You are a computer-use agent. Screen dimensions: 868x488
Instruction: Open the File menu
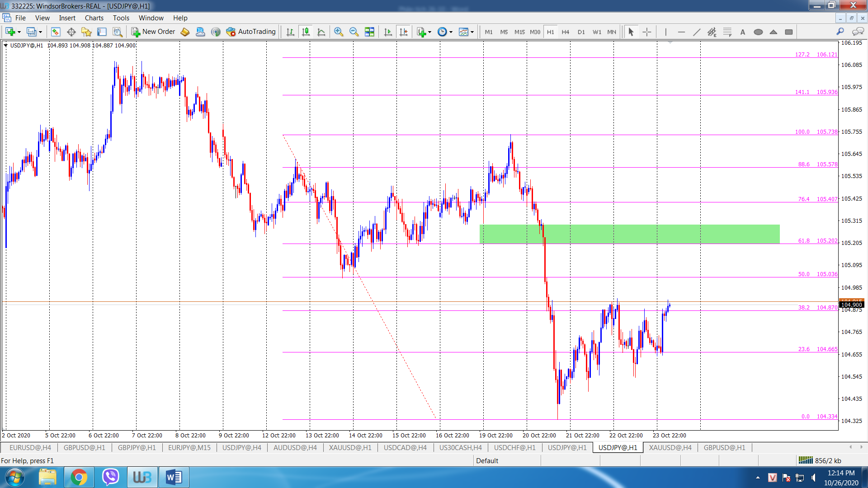(20, 18)
